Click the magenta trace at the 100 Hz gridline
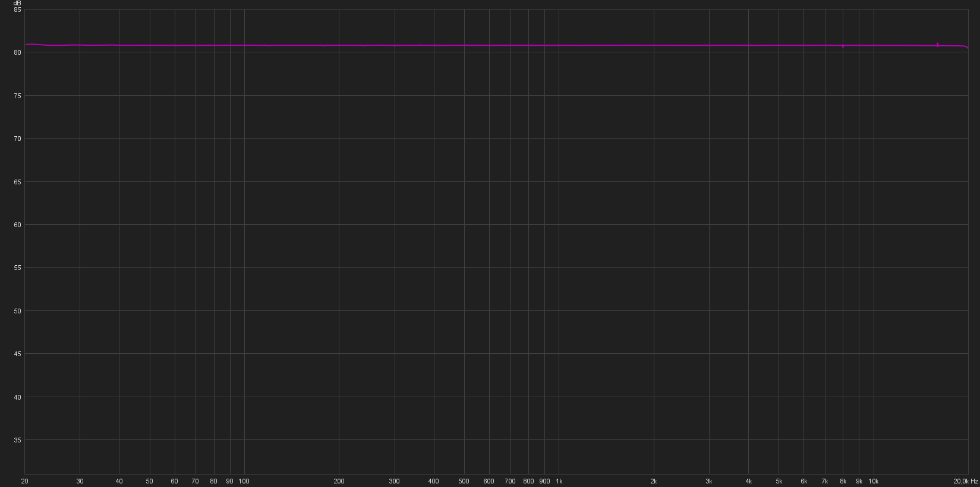The height and width of the screenshot is (487, 980). [x=244, y=45]
